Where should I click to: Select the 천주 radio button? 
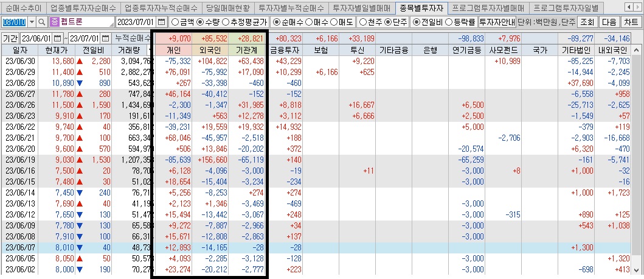point(362,22)
